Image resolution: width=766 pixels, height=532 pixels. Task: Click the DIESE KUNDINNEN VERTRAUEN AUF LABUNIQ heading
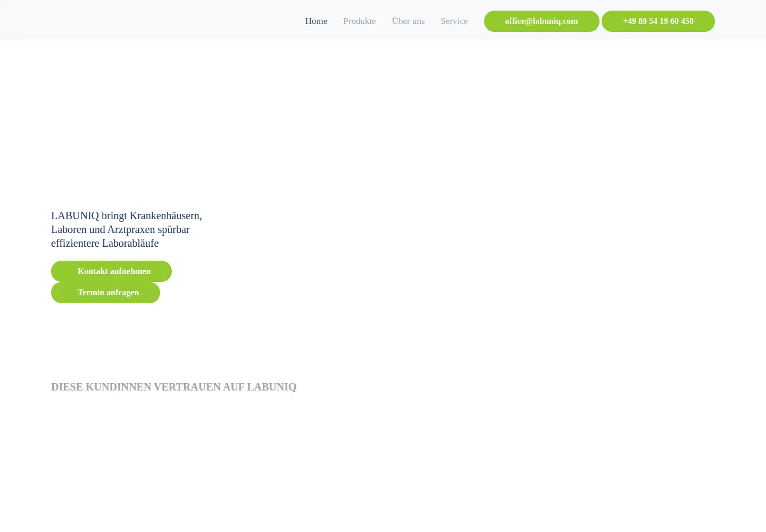[174, 387]
